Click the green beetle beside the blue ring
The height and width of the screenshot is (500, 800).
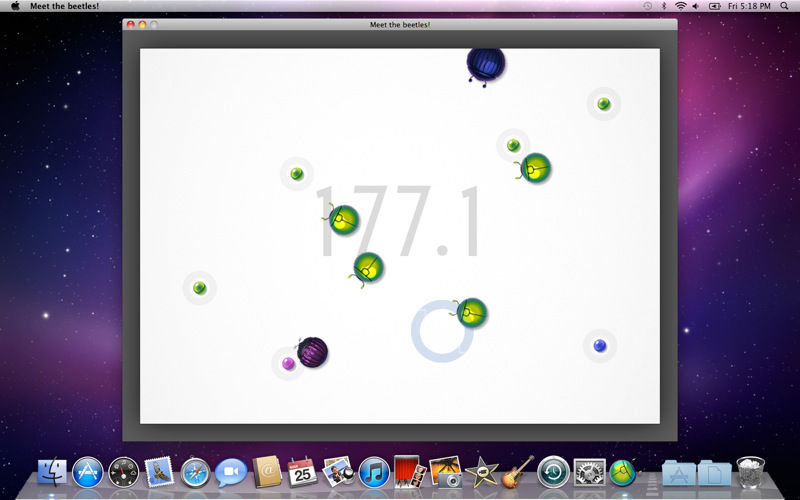click(470, 312)
